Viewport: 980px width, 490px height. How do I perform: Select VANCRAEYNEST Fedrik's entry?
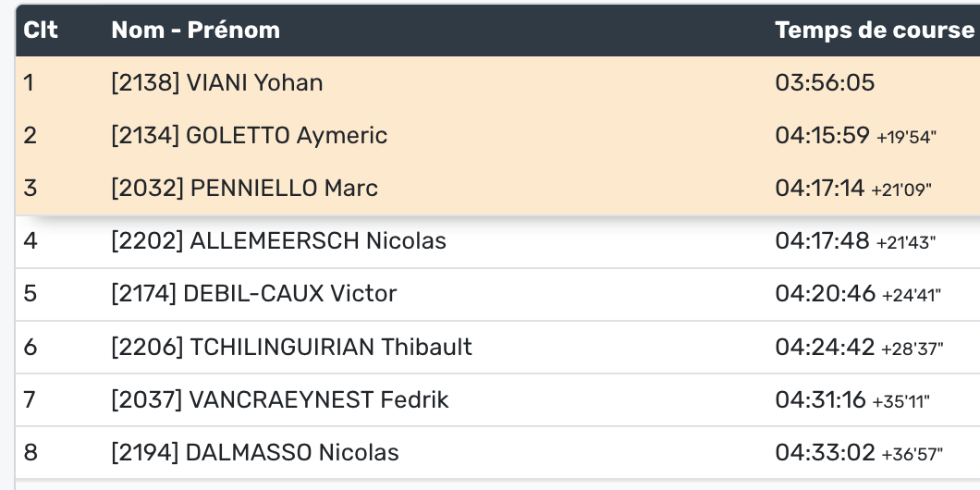click(279, 399)
